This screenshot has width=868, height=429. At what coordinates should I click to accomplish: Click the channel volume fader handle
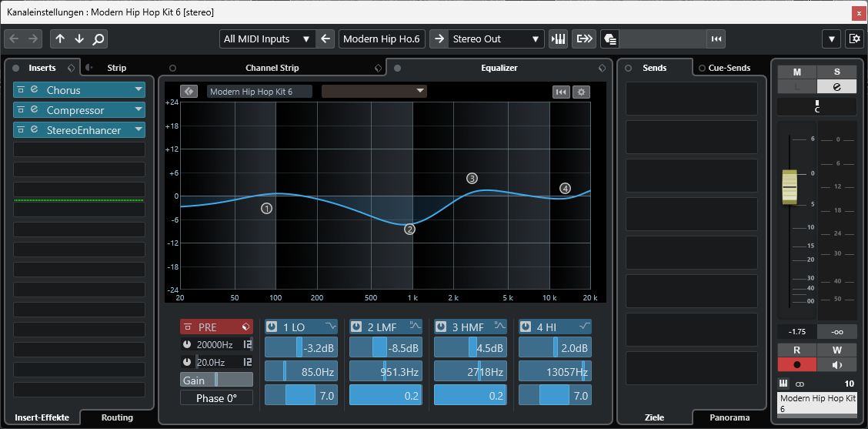click(790, 186)
